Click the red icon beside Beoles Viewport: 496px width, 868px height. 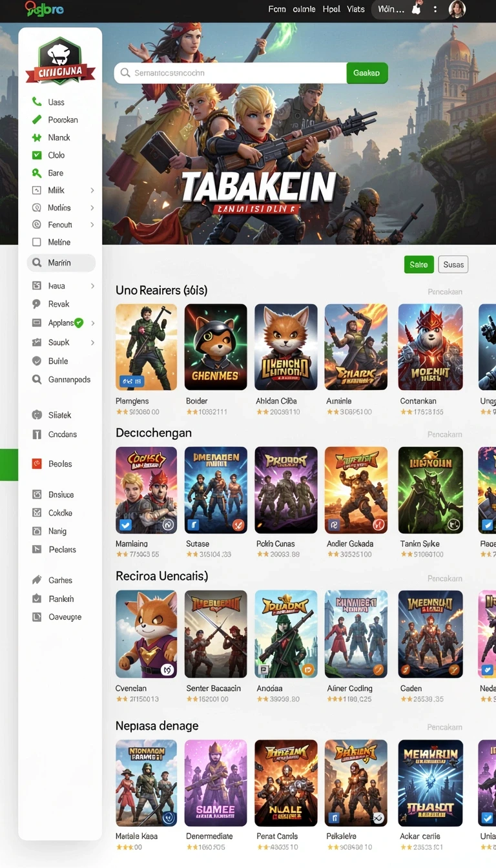[37, 464]
